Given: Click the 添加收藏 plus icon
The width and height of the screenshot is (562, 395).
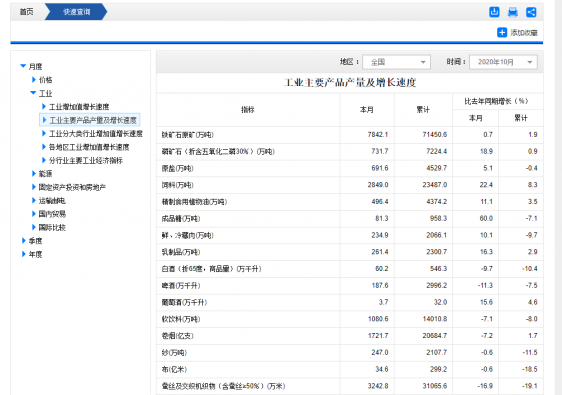Looking at the screenshot, I should coord(502,32).
